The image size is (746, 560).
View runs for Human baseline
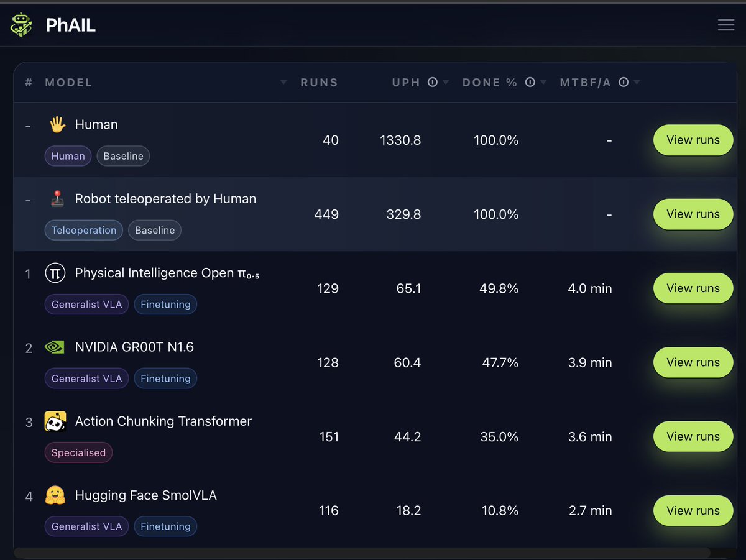coord(693,140)
